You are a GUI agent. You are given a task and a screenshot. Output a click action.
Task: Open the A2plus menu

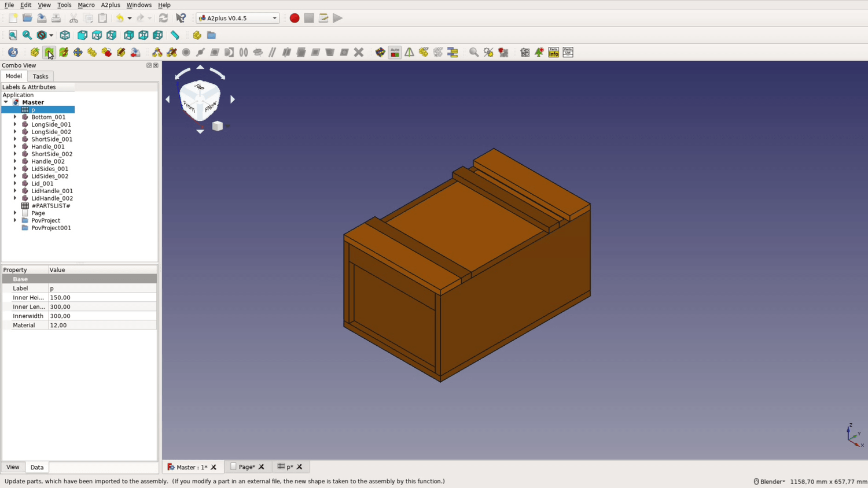(x=110, y=5)
